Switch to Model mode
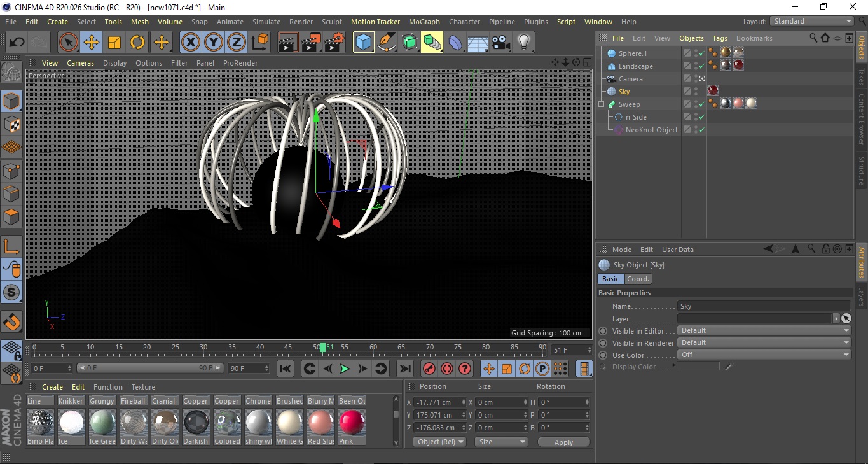The image size is (868, 464). pyautogui.click(x=11, y=101)
